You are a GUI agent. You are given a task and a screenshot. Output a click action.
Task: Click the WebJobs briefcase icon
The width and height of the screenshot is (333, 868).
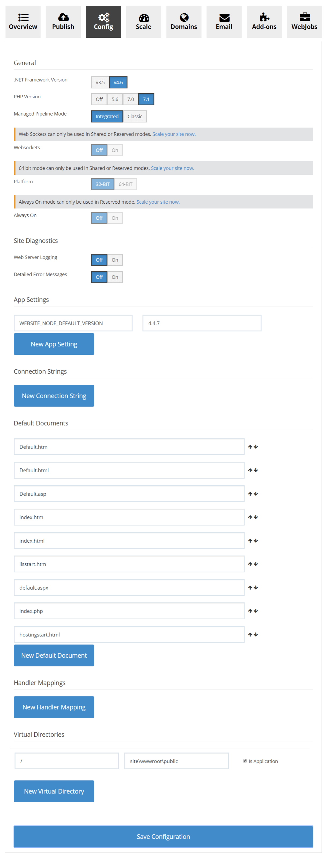coord(304,17)
